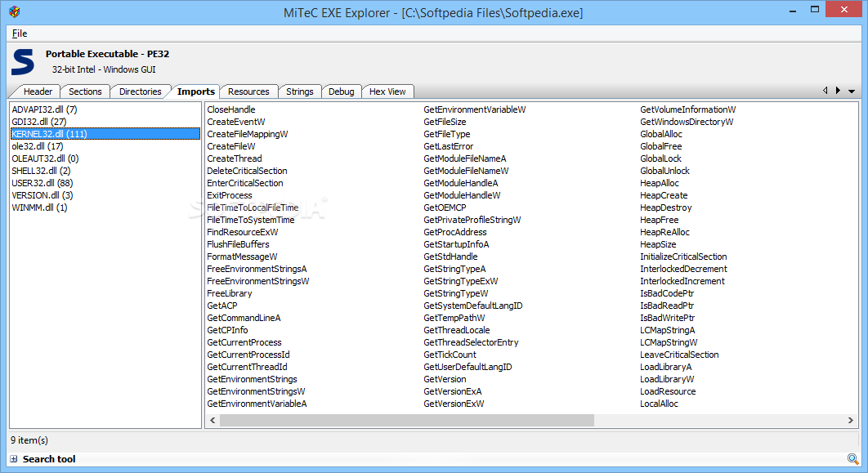Select the GetTickCount function
Image resolution: width=868 pixels, height=473 pixels.
click(x=450, y=355)
